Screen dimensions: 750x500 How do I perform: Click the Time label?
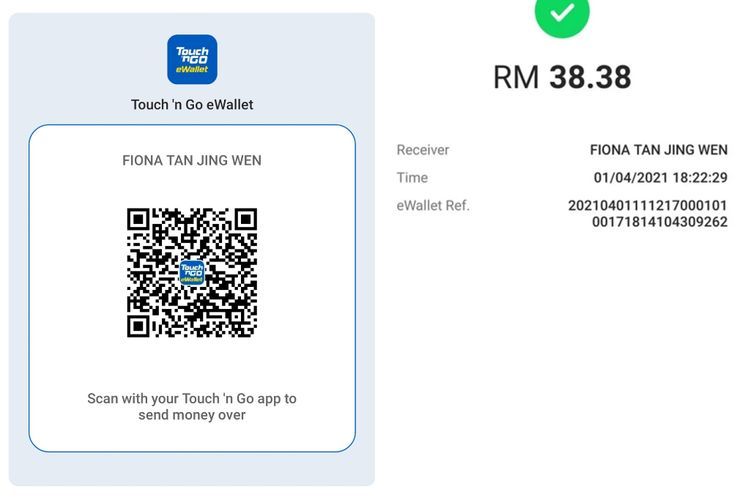(x=412, y=178)
